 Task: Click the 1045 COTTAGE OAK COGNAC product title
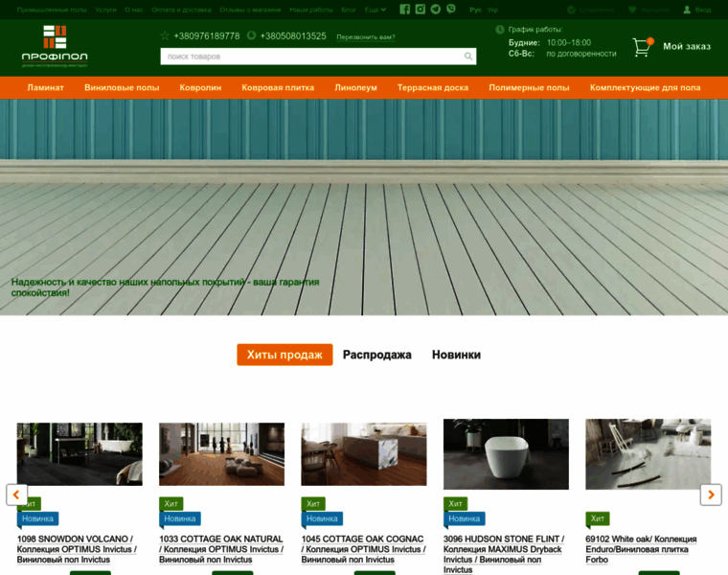[x=364, y=549]
